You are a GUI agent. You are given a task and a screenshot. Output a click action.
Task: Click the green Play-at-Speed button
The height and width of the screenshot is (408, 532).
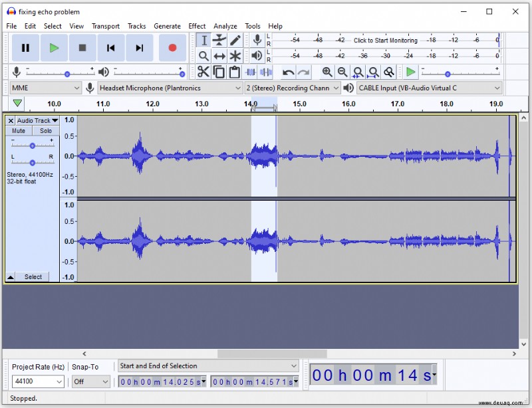pyautogui.click(x=411, y=72)
